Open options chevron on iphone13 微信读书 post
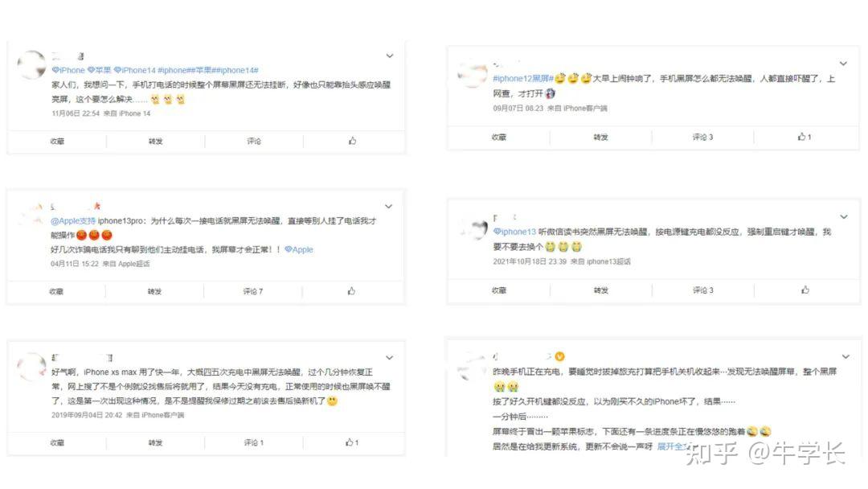 pyautogui.click(x=844, y=216)
